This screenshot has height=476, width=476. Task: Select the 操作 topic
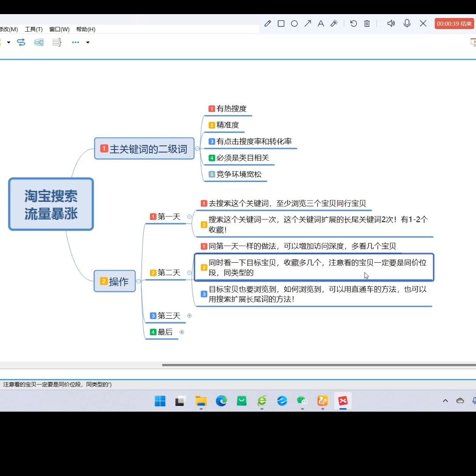point(115,281)
